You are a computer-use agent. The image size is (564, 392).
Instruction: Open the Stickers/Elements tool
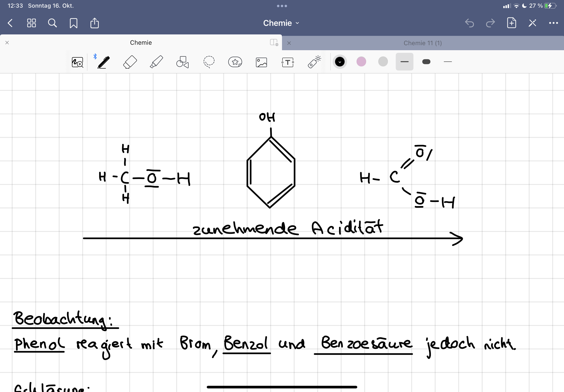pyautogui.click(x=235, y=62)
